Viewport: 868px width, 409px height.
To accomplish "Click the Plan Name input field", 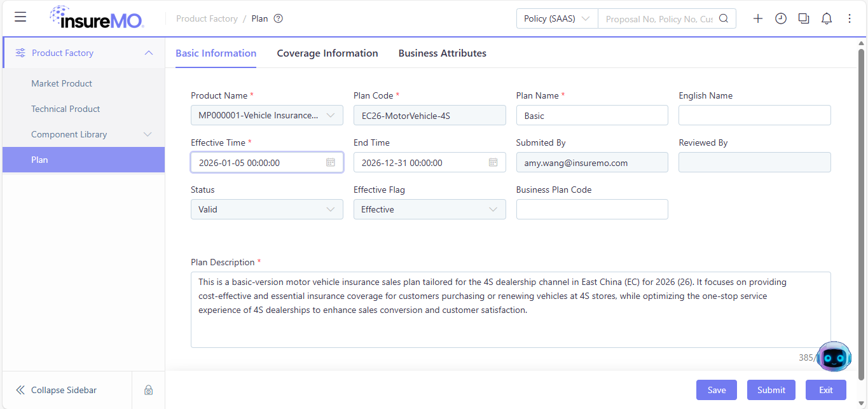I will tap(592, 115).
